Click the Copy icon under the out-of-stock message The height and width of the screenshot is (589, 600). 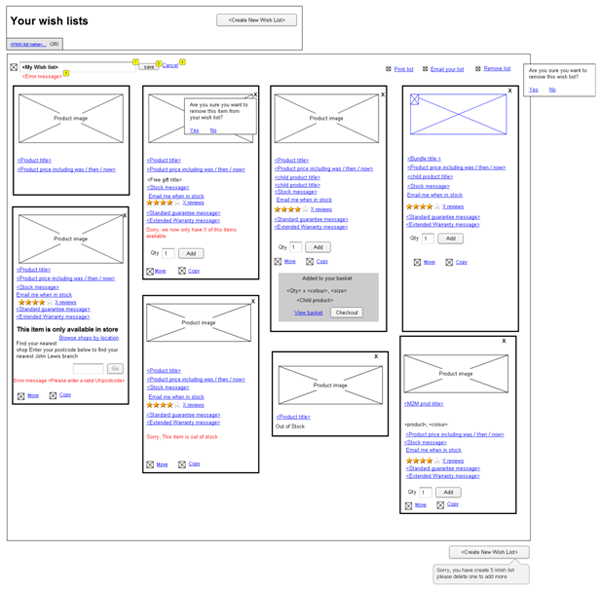pos(181,464)
